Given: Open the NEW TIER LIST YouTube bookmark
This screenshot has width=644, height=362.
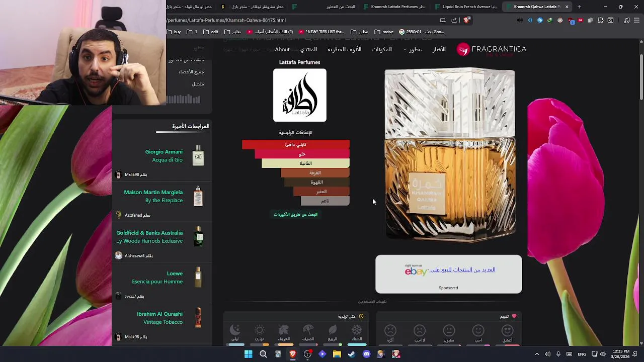Looking at the screenshot, I should click(321, 32).
